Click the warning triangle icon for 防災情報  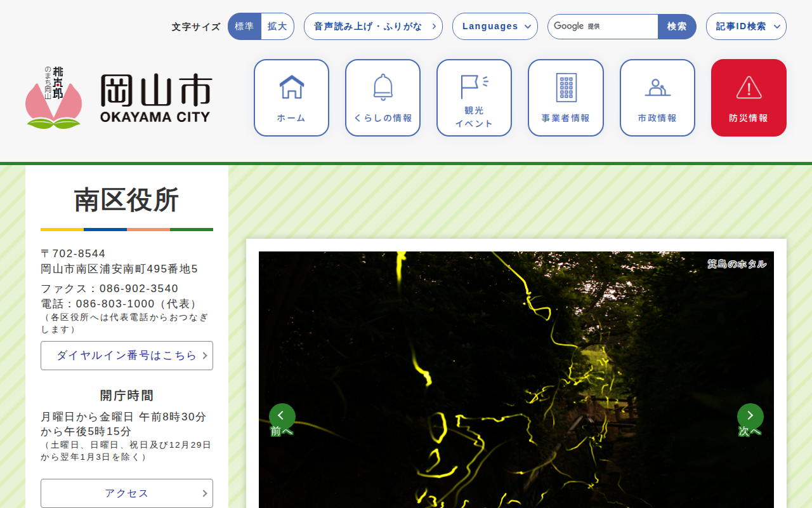tap(749, 87)
